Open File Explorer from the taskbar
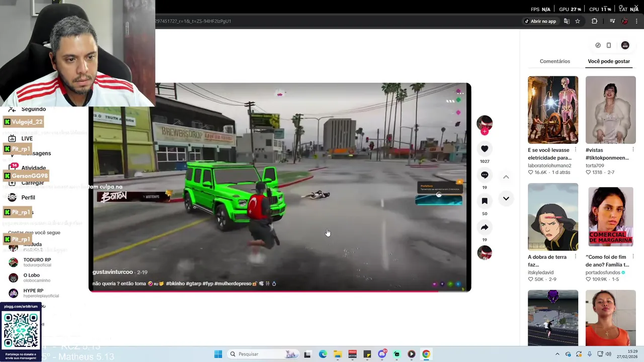This screenshot has height=362, width=644. coord(338,354)
